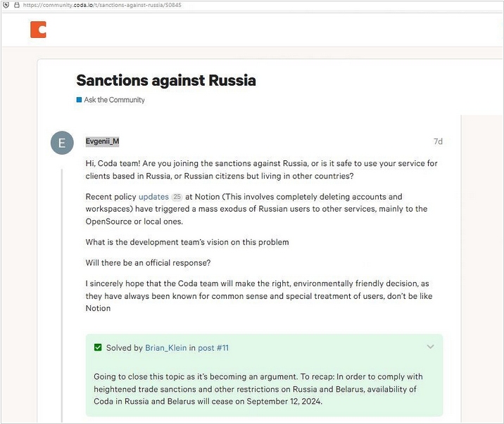
Task: Expand the solved answer chevron
Action: point(430,347)
